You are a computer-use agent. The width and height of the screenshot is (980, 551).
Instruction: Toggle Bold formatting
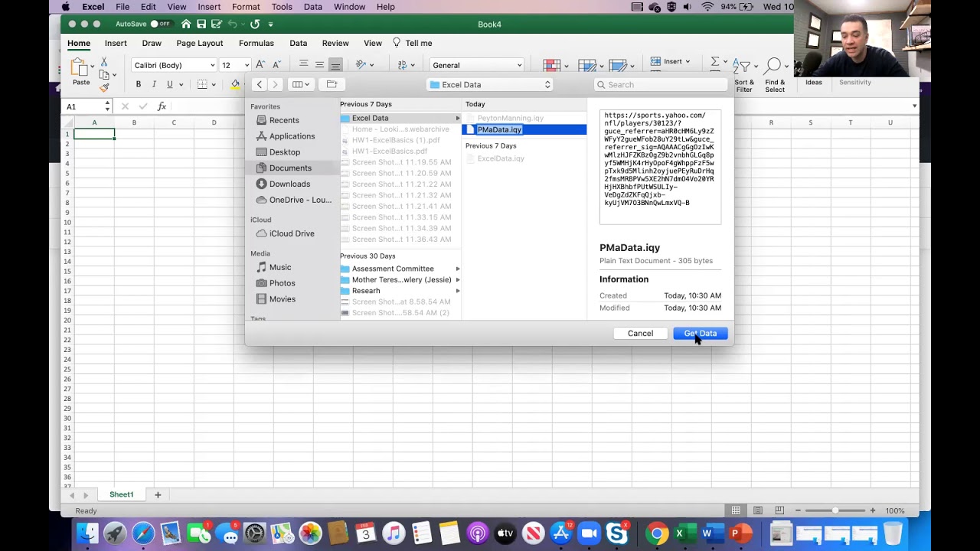tap(139, 84)
